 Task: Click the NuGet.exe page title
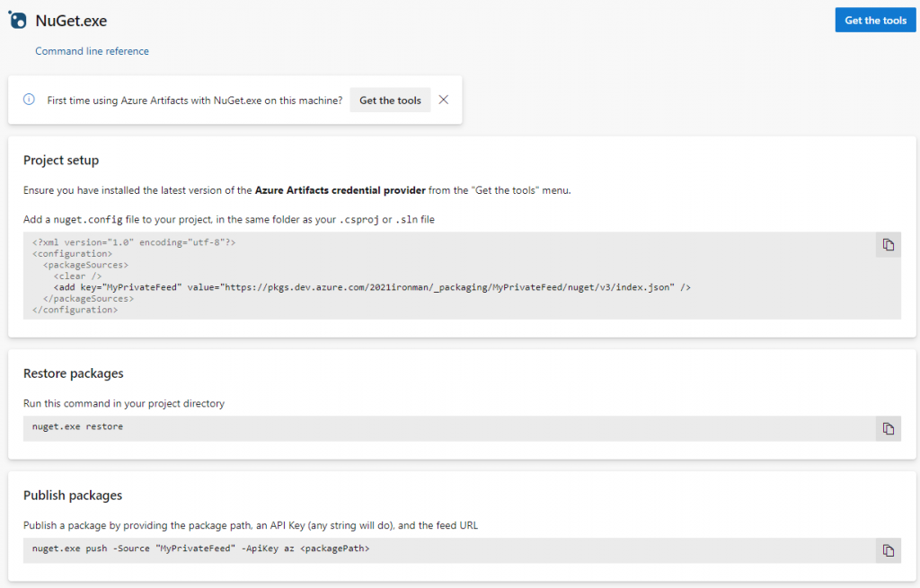[x=71, y=20]
